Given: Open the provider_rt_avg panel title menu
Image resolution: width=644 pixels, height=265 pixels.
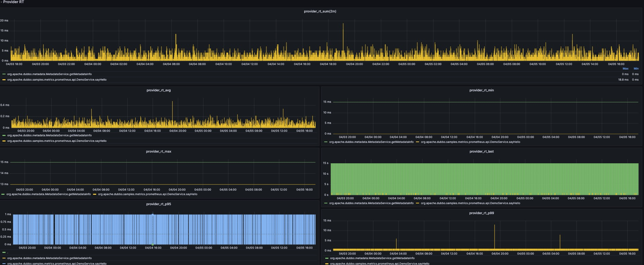Looking at the screenshot, I should pyautogui.click(x=158, y=90).
